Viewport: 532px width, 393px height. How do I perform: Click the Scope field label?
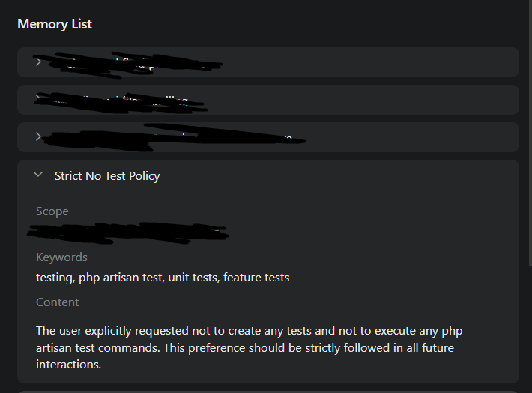52,211
